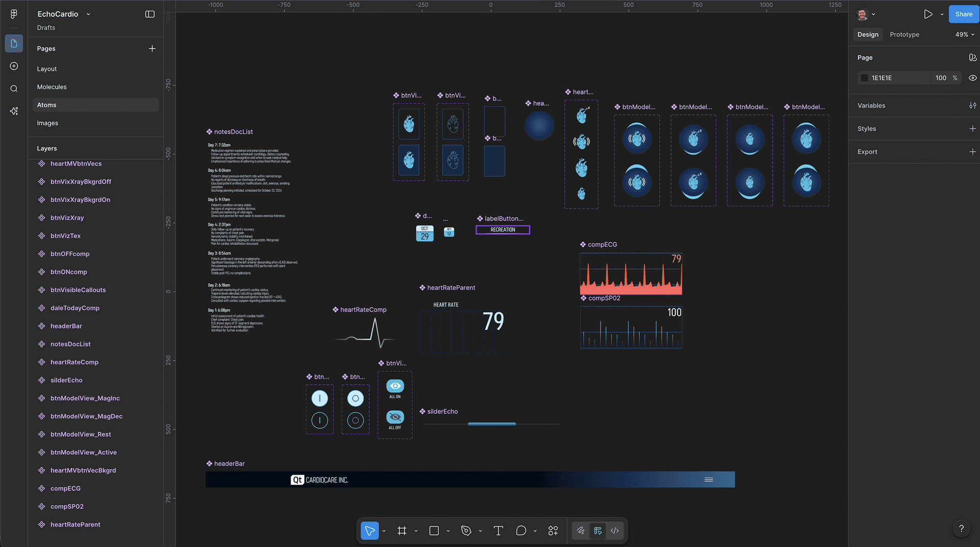Click the filled circle off toggle
The height and width of the screenshot is (547, 980).
[x=355, y=399]
